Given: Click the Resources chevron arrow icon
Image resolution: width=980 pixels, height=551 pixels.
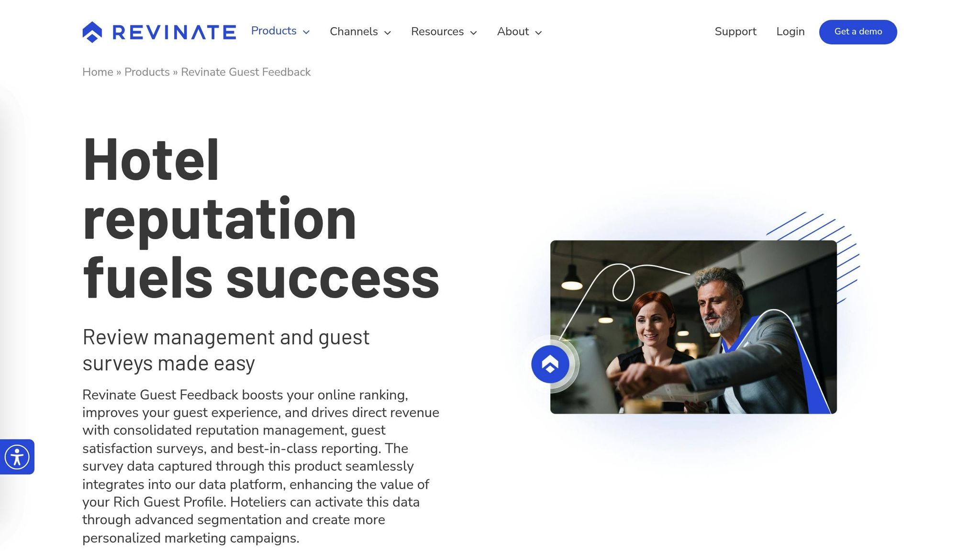Looking at the screenshot, I should pyautogui.click(x=473, y=33).
